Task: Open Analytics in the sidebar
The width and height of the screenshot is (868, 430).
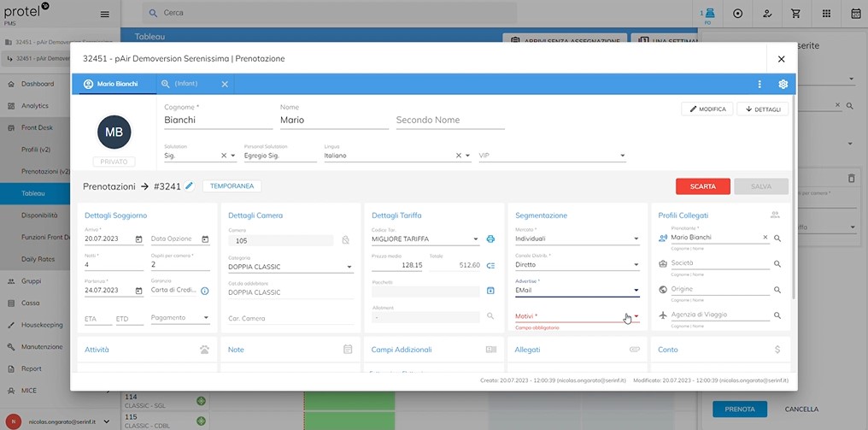Action: (34, 106)
